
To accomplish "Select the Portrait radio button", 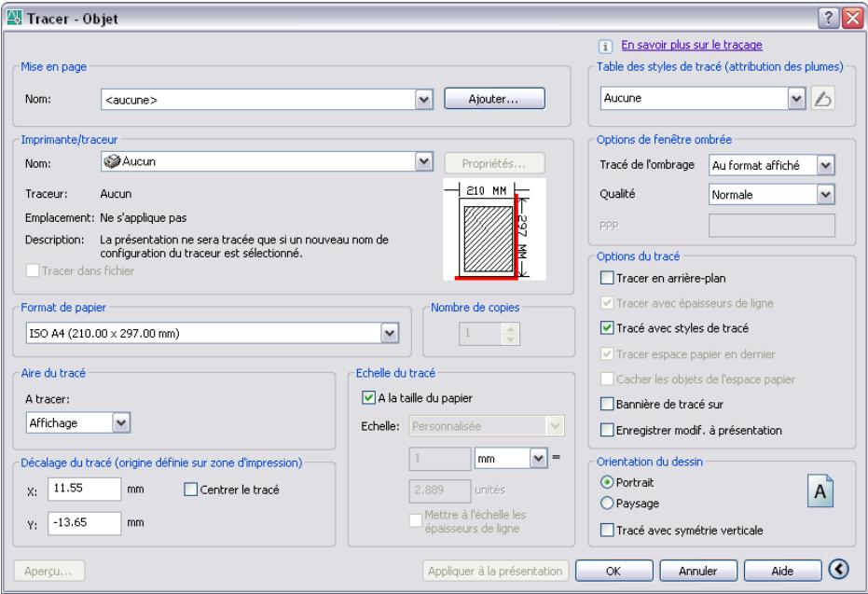I will click(607, 482).
